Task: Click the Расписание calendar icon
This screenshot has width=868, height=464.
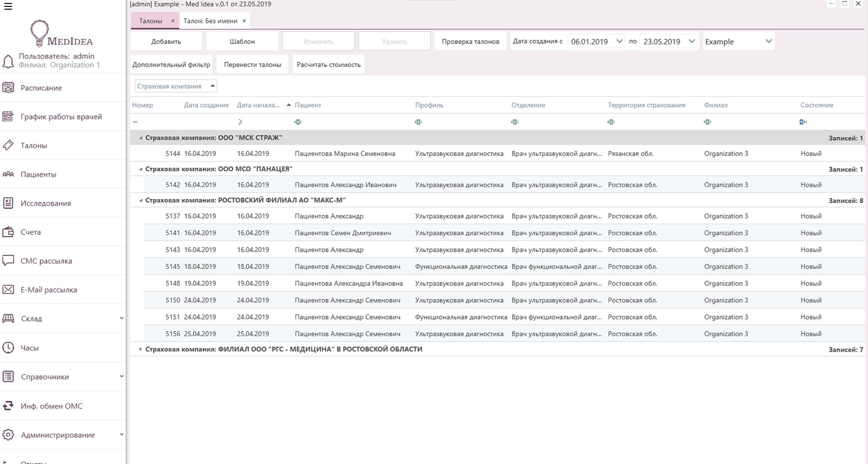Action: [x=8, y=88]
